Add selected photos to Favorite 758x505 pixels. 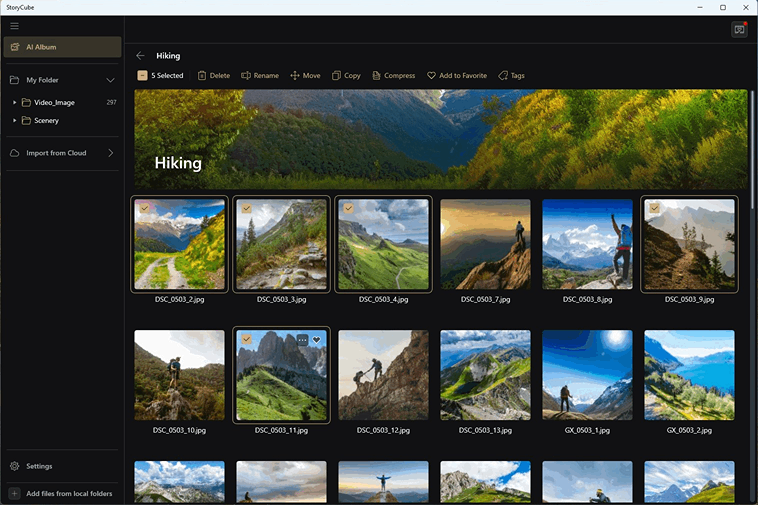(432, 76)
